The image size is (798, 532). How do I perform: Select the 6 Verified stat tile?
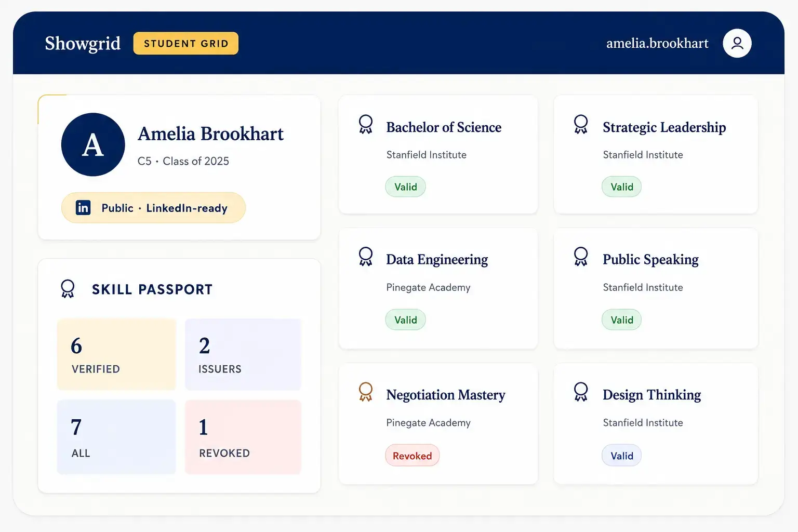point(116,354)
